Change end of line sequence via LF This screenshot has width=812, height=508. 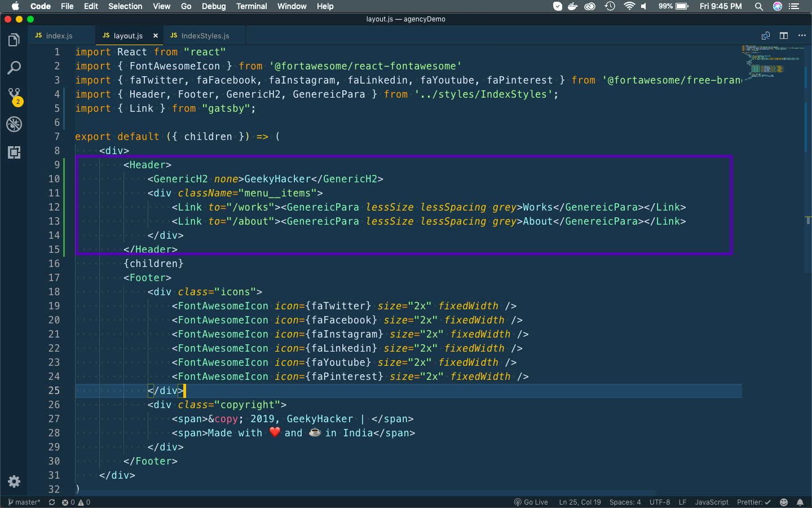(x=682, y=502)
